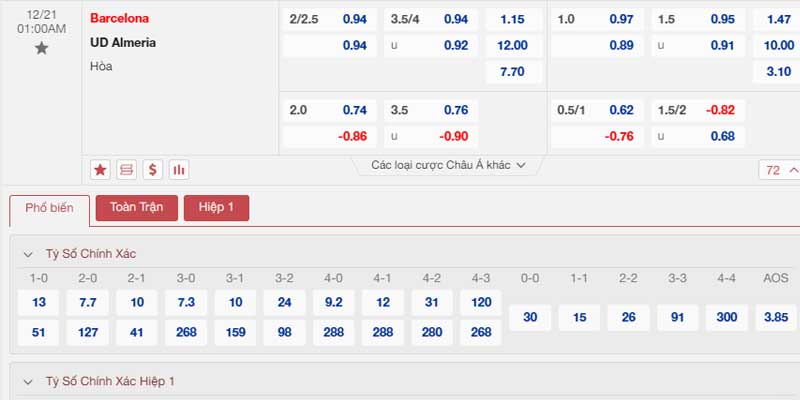The image size is (800, 400).
Task: Select Barcelona 1X2 odds 1.15
Action: coord(513,19)
